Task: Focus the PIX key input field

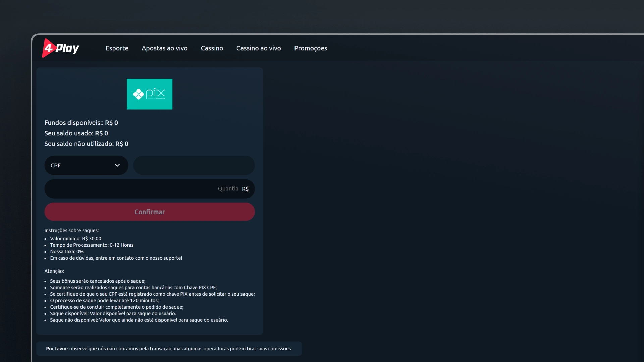Action: coord(194,165)
